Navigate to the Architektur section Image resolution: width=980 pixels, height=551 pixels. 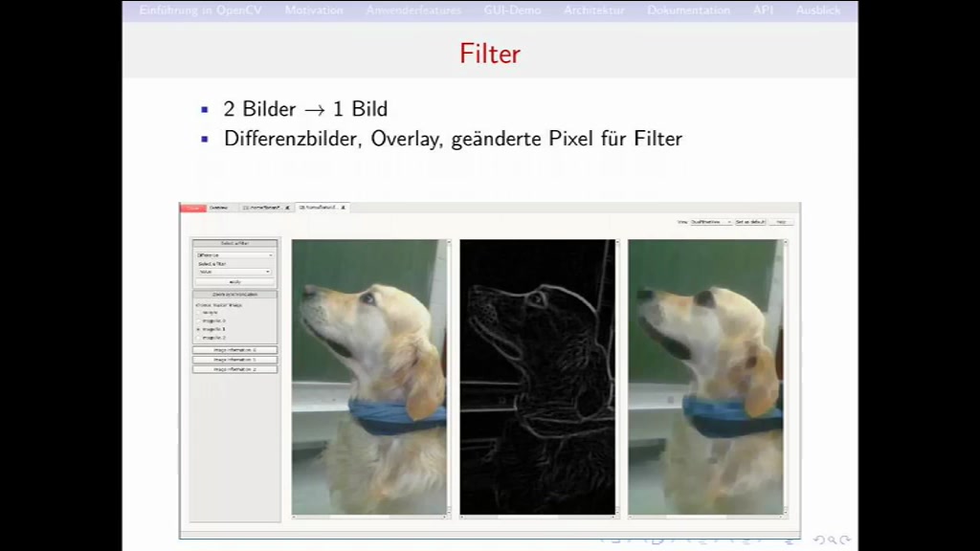[x=593, y=10]
